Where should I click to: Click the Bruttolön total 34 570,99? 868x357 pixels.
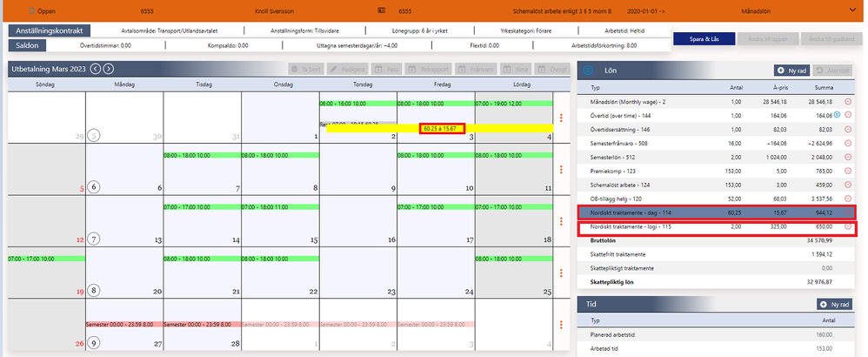point(818,240)
